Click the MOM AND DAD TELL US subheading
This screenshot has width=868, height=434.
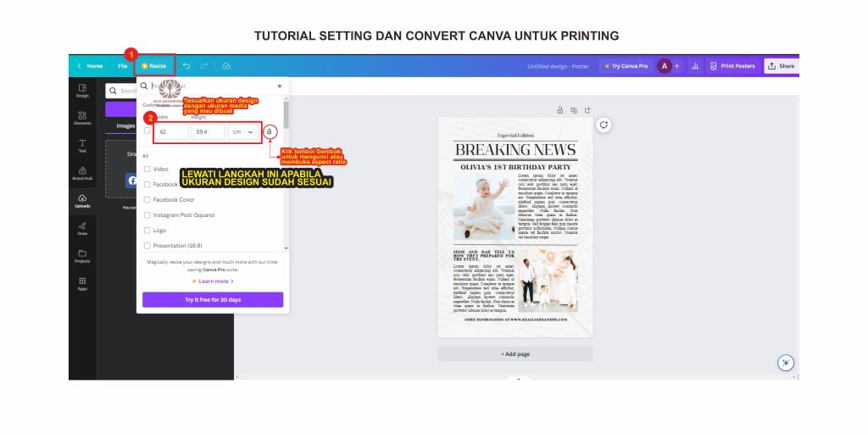[484, 255]
